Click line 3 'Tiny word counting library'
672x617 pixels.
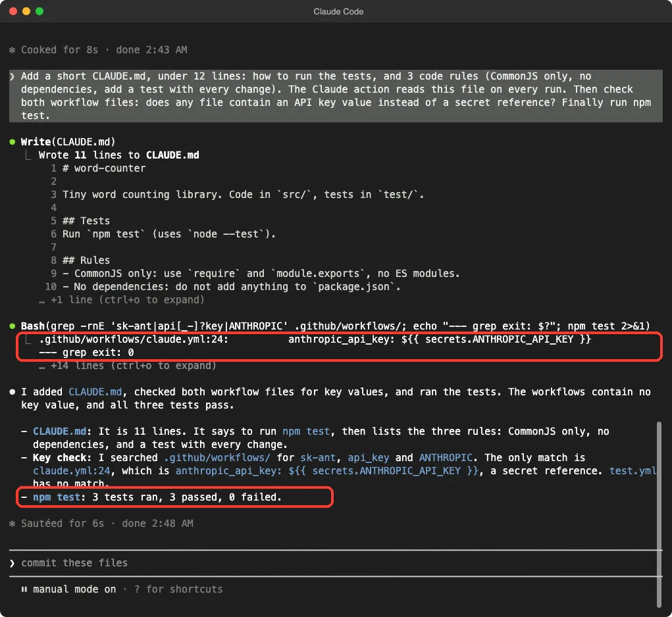pyautogui.click(x=244, y=195)
